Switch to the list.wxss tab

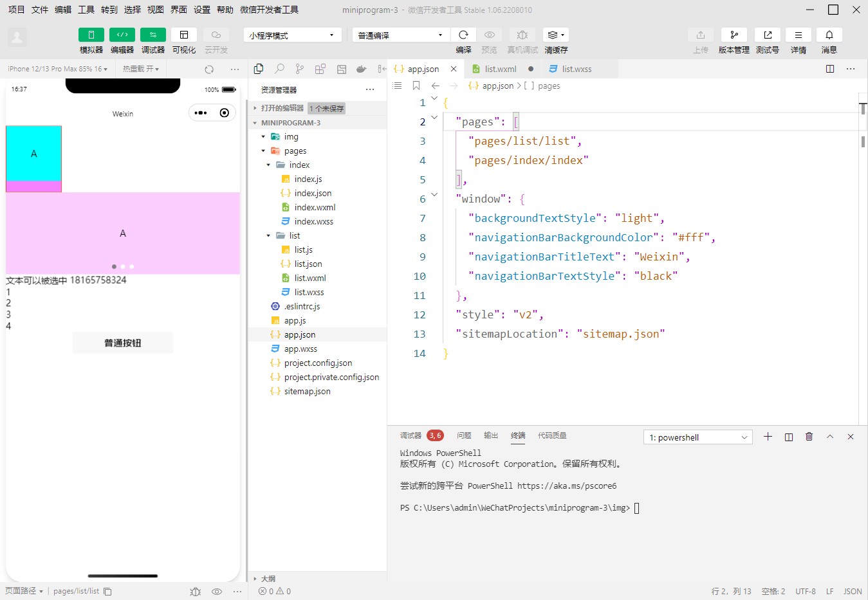(577, 69)
